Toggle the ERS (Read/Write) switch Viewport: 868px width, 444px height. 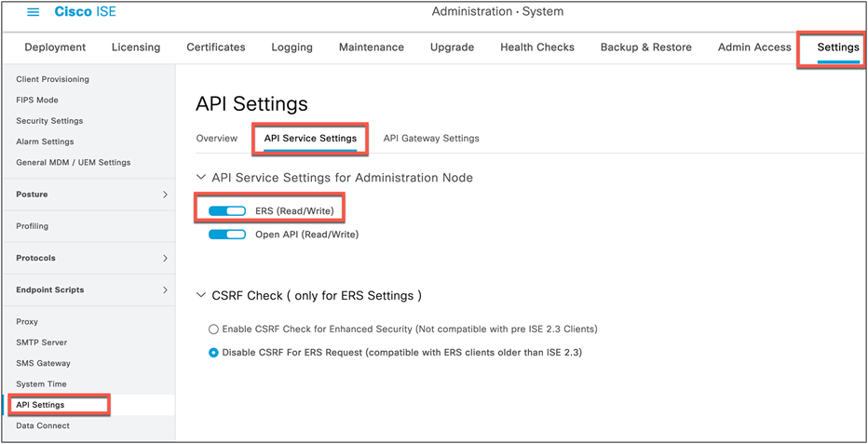227,210
